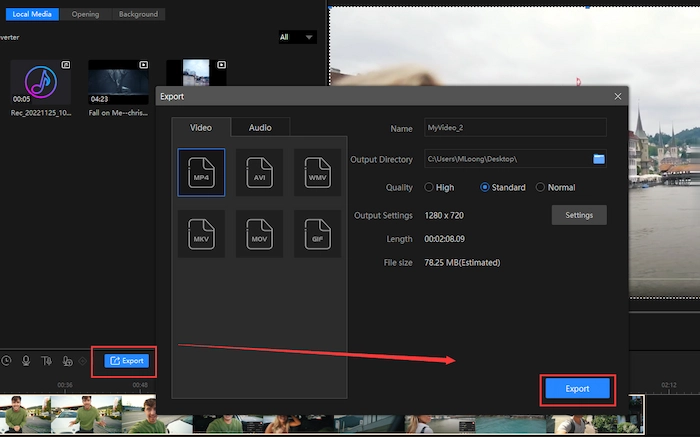Select MKV as export format
The width and height of the screenshot is (700, 437).
[201, 234]
